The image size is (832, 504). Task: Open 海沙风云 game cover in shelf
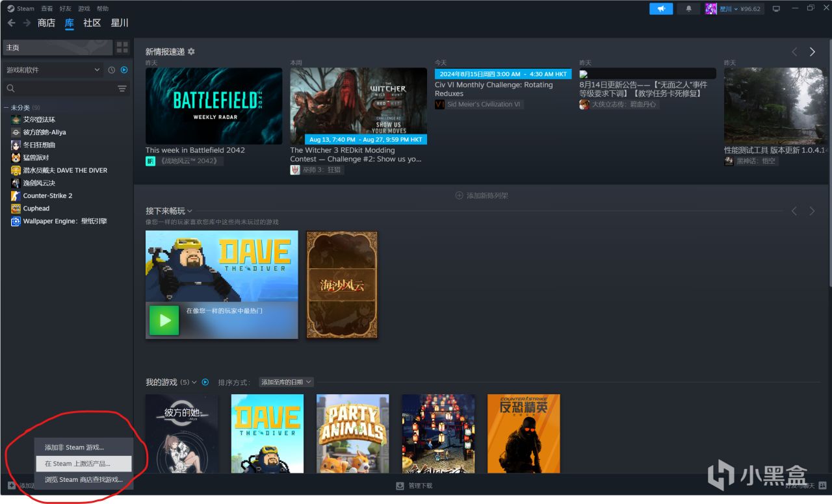point(342,284)
